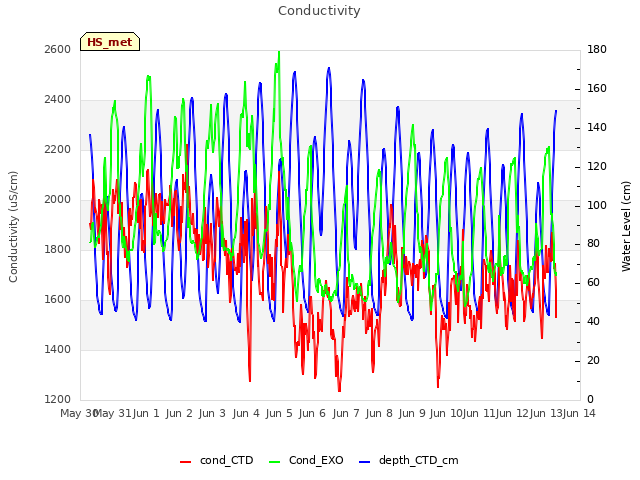Click the 1800 left axis label

pyautogui.click(x=58, y=249)
